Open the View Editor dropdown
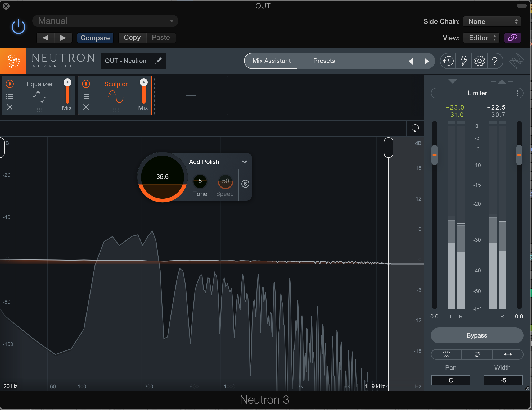The height and width of the screenshot is (410, 532). click(x=481, y=38)
